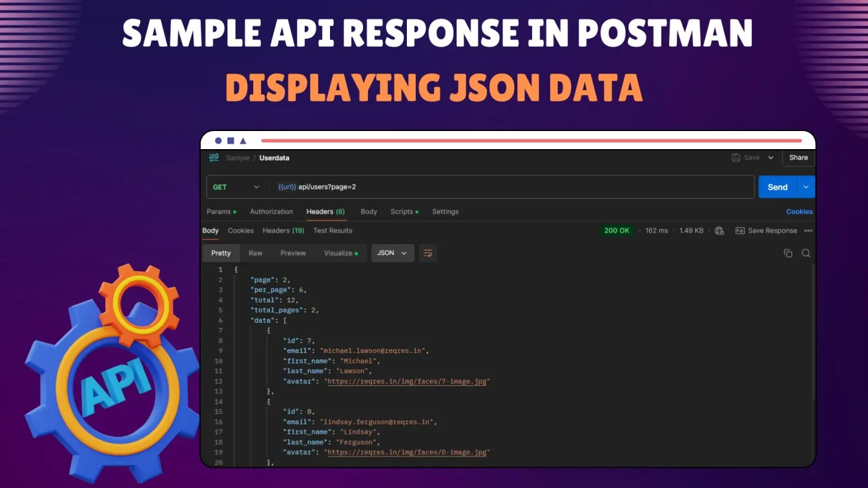Click the 162 ms response time
Image resolution: width=868 pixels, height=488 pixels.
click(x=656, y=230)
